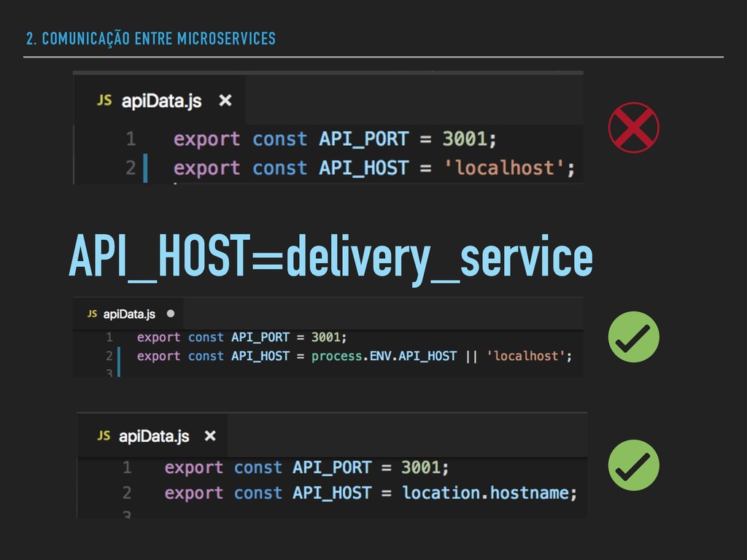Close the top apiData.js tab

(x=225, y=101)
